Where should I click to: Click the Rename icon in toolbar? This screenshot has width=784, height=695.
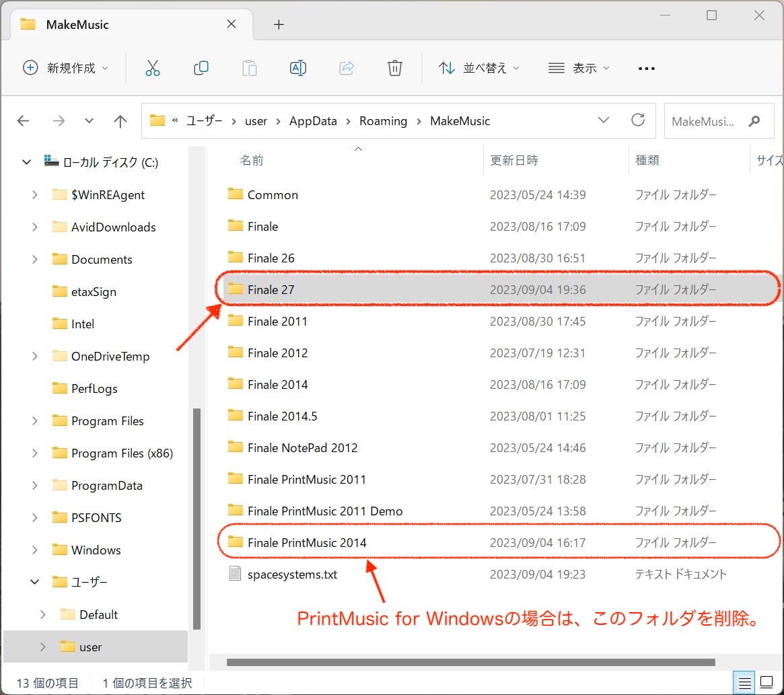coord(298,68)
